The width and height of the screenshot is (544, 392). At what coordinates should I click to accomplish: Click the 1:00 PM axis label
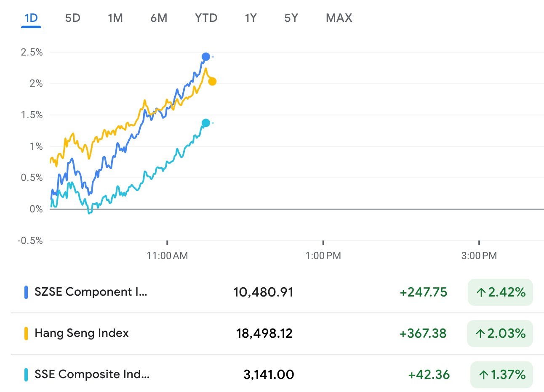pos(323,256)
